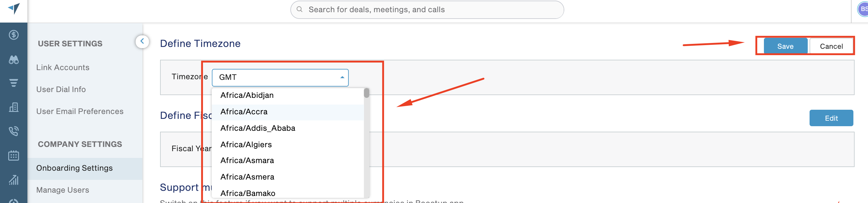Open the funnel pipeline icon
This screenshot has height=203, width=868.
pyautogui.click(x=13, y=83)
